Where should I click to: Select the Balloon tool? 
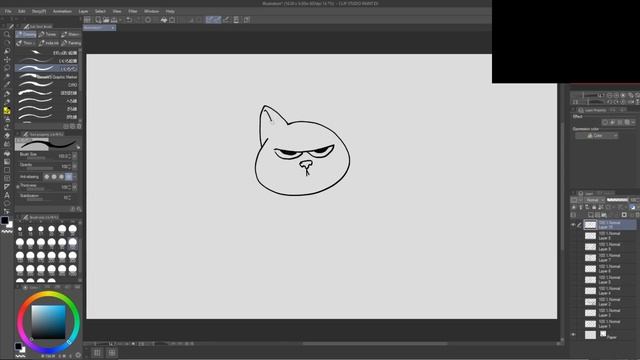(x=7, y=203)
